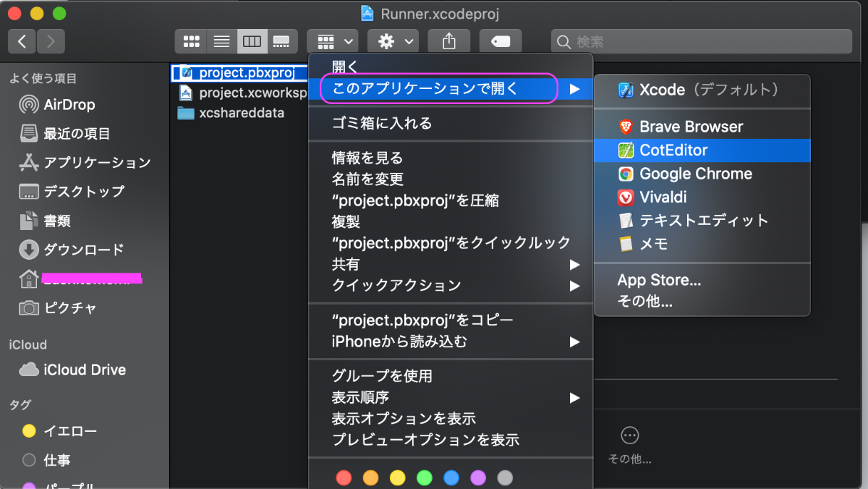This screenshot has width=868, height=489.
Task: Open ダウンロード in the sidebar
Action: (x=72, y=250)
